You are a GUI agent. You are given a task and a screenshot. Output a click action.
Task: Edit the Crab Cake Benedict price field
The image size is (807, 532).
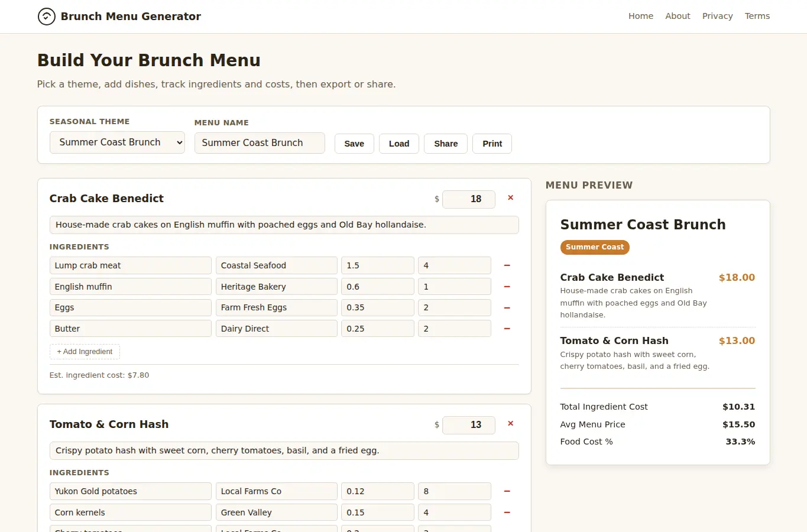click(469, 199)
